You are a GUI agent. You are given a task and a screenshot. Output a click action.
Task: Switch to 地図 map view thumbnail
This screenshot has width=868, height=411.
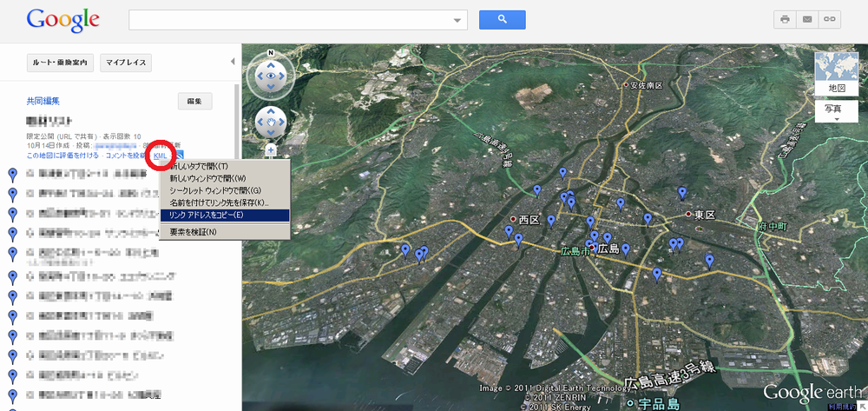click(837, 74)
